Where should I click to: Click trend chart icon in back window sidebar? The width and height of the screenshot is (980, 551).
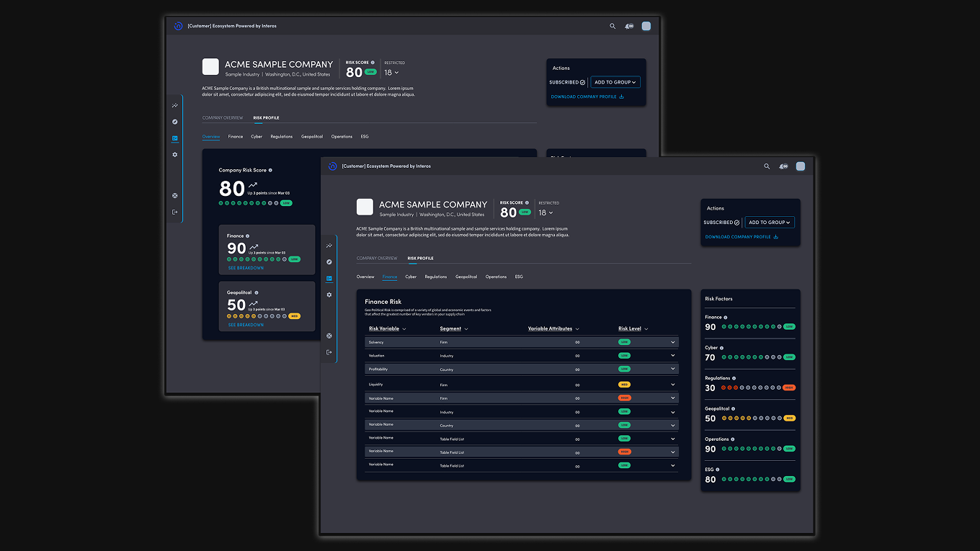(x=175, y=106)
